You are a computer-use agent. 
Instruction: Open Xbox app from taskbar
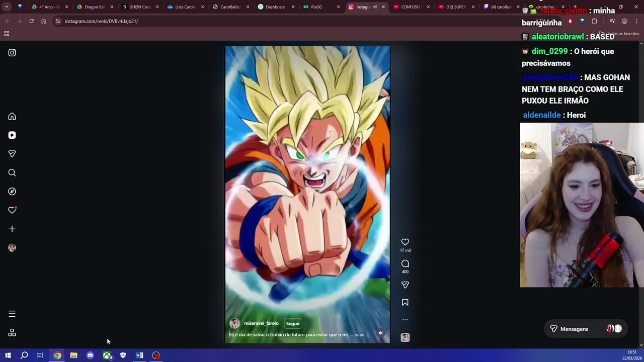[107, 355]
